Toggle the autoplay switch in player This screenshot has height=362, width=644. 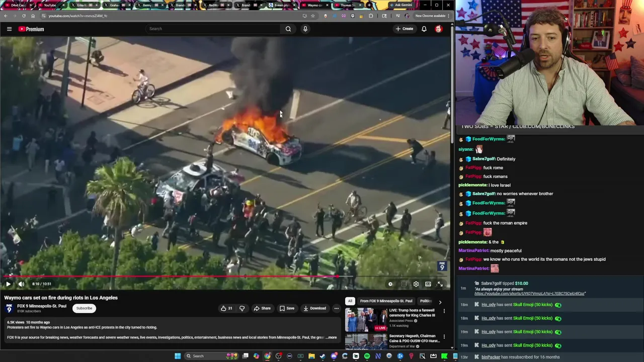390,284
